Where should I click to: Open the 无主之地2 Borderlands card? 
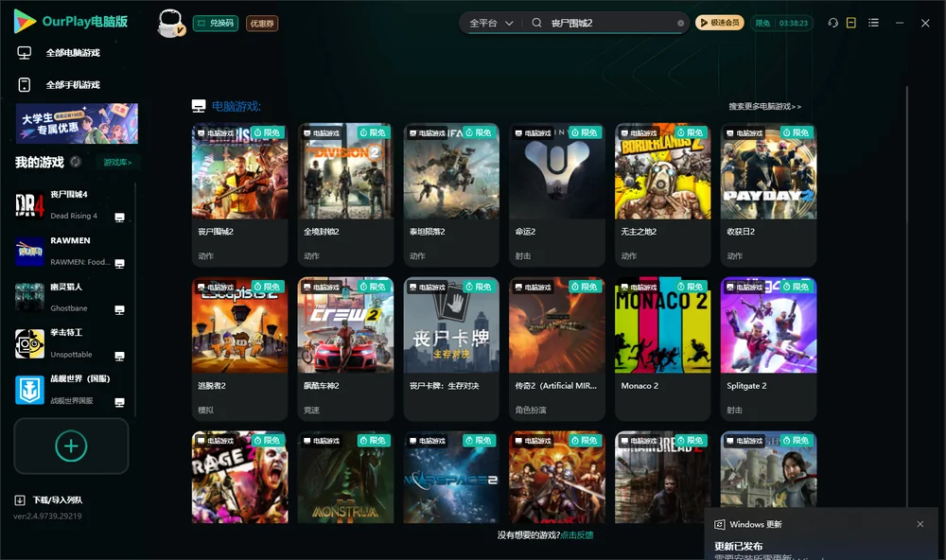(x=662, y=195)
